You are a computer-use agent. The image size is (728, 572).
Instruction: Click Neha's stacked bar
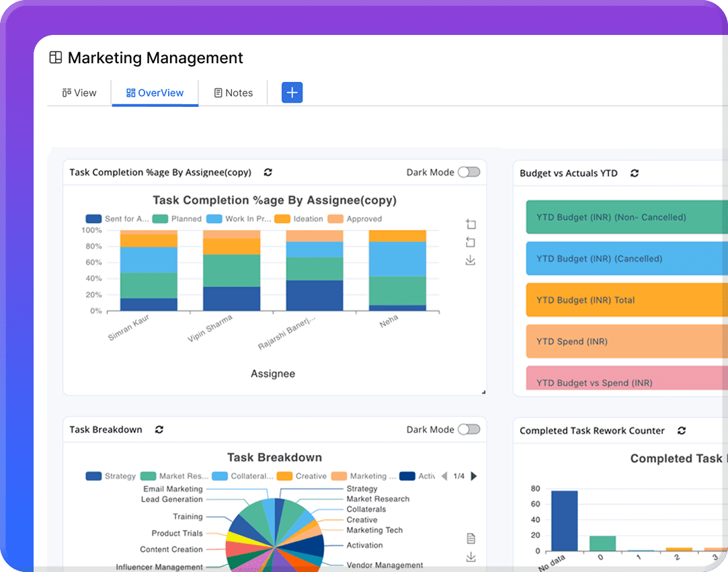tap(397, 270)
